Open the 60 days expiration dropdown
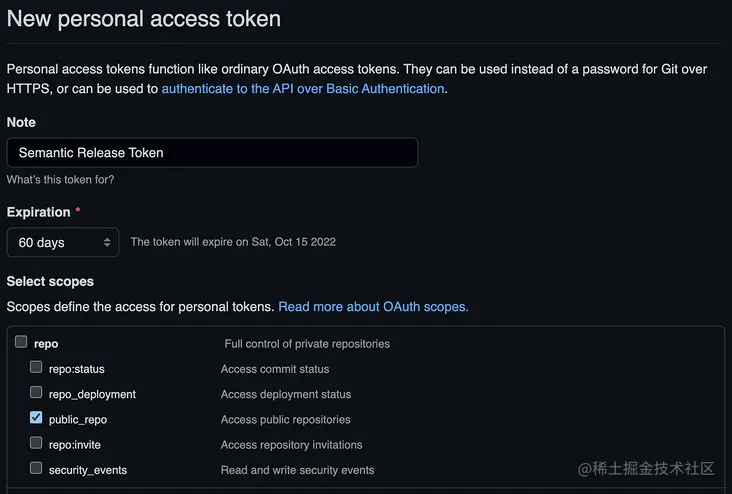 tap(63, 242)
